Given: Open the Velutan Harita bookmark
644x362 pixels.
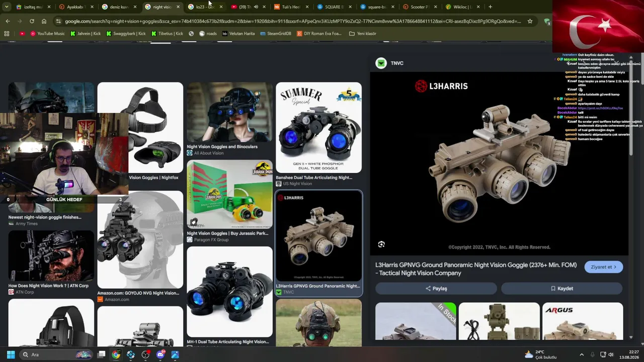Looking at the screenshot, I should click(x=238, y=34).
